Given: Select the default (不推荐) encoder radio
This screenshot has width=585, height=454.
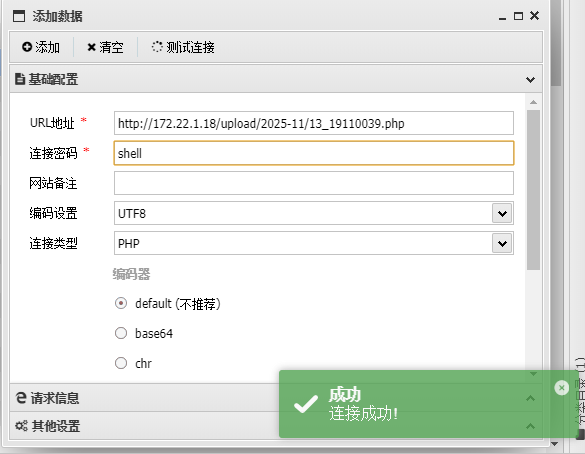Looking at the screenshot, I should [121, 303].
